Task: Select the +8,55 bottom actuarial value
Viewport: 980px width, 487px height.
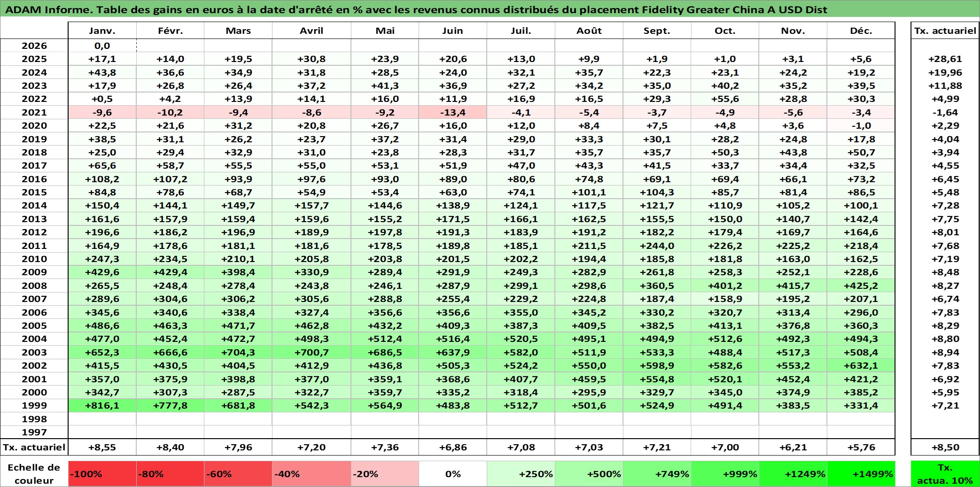Action: 102,447
